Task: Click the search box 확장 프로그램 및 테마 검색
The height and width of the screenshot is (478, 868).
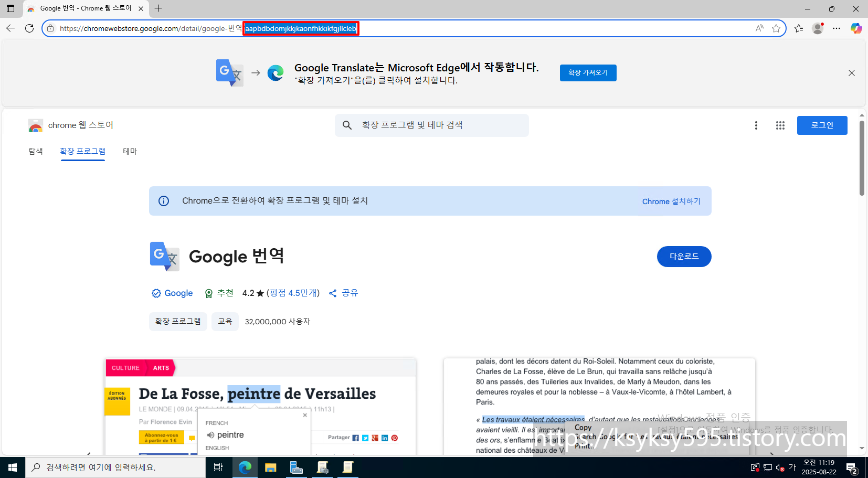Action: 431,125
